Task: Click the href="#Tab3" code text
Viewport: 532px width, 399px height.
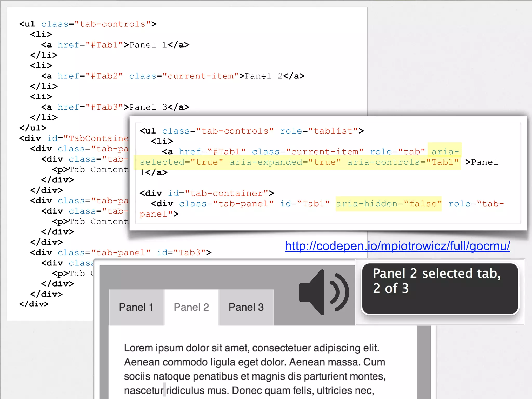Action: tap(90, 107)
